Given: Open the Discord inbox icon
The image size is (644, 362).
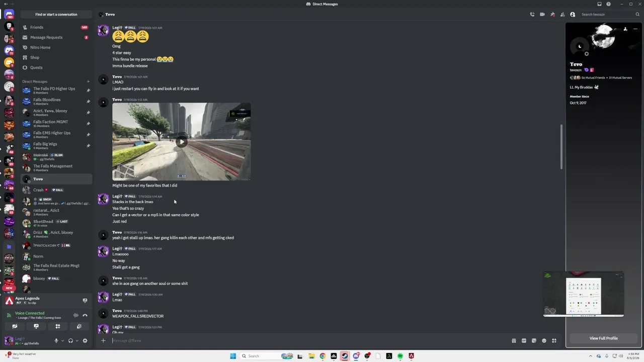Looking at the screenshot, I should [599, 4].
